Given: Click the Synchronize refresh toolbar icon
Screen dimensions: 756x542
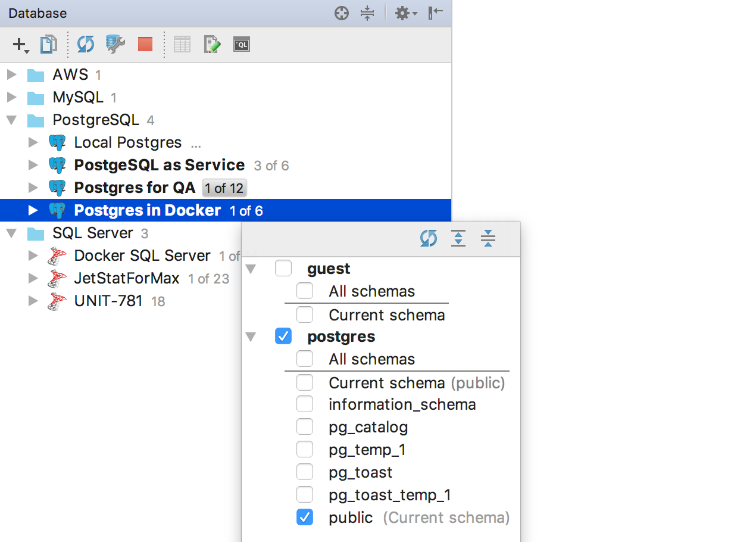Looking at the screenshot, I should (x=86, y=44).
